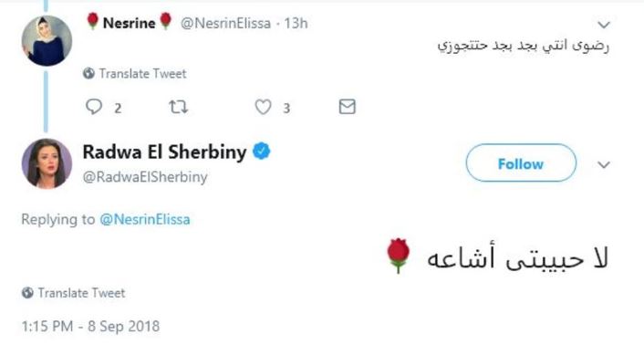
Task: Click globe icon beside Nesrine's Translate Tweet
Action: click(88, 74)
